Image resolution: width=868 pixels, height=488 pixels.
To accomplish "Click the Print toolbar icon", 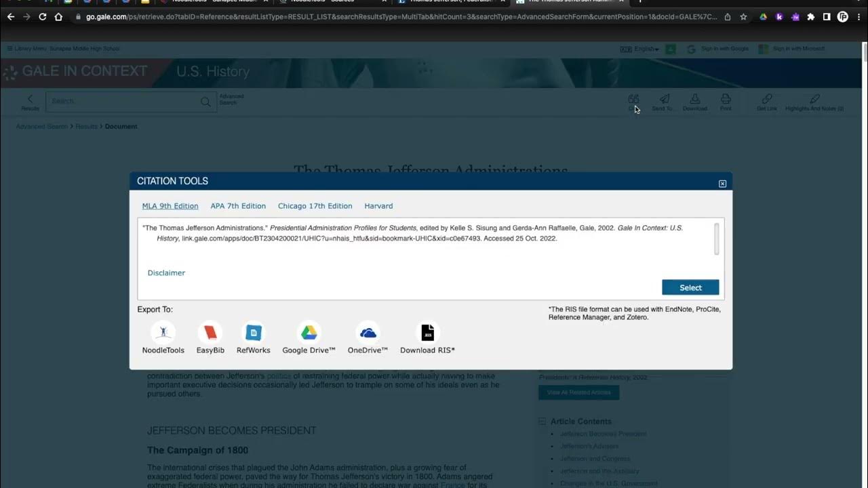I will [x=726, y=102].
